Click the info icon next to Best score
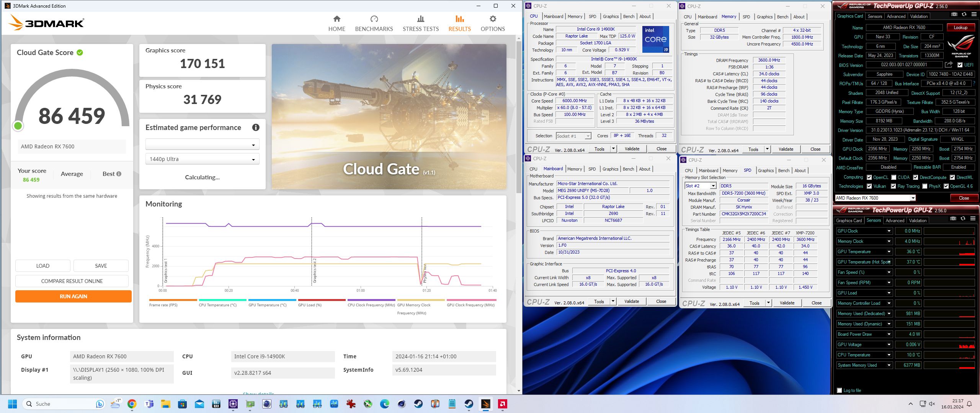The image size is (980, 413). [119, 174]
